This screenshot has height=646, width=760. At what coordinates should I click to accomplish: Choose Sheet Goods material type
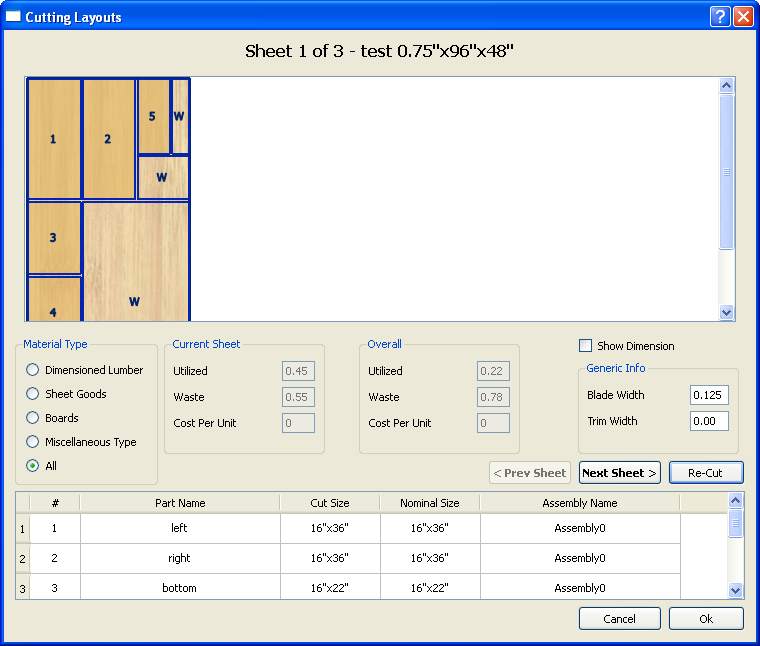[33, 394]
